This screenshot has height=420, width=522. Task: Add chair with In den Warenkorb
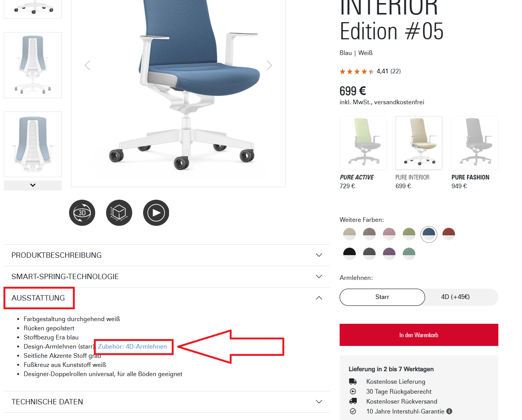coord(419,335)
